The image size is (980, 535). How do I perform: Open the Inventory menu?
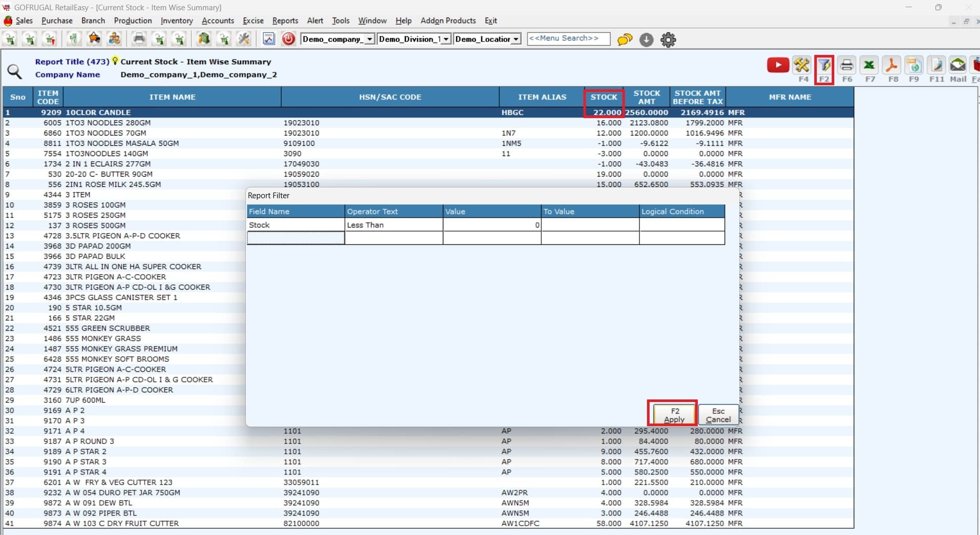pos(177,21)
